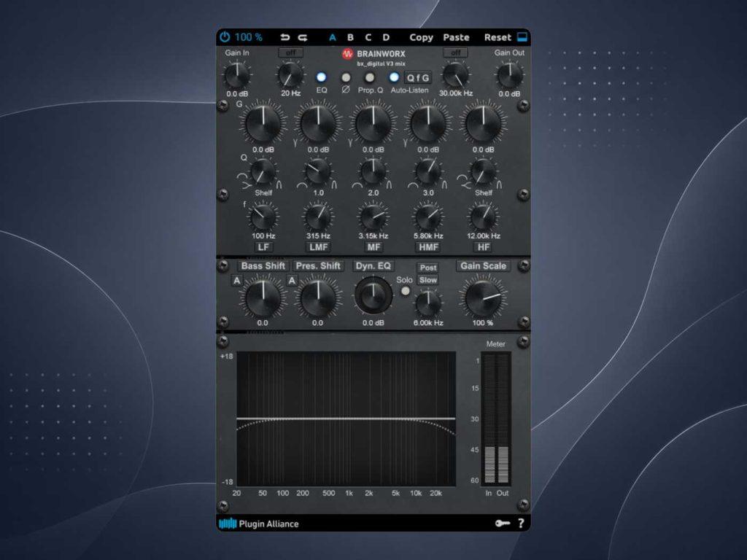Image resolution: width=747 pixels, height=560 pixels.
Task: Click the Copy button
Action: (421, 38)
